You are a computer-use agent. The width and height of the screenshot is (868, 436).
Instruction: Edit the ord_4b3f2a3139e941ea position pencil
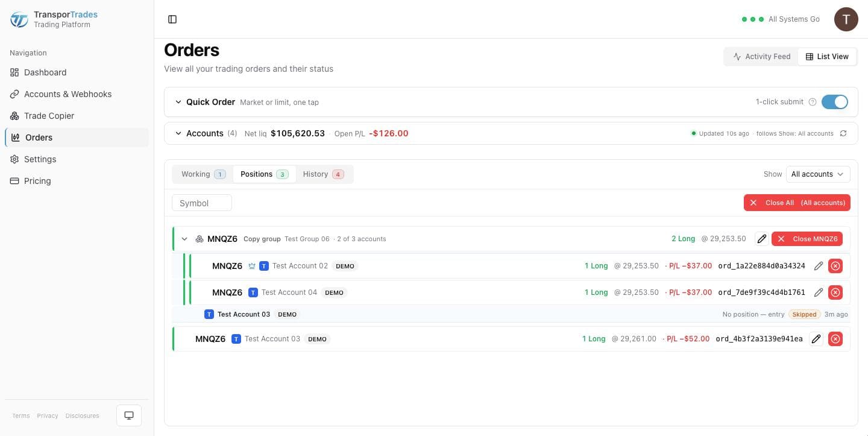[x=816, y=339]
